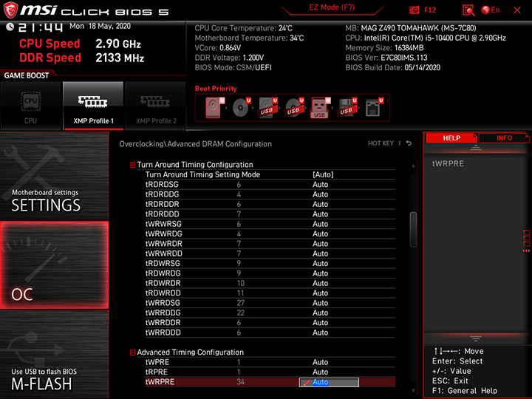This screenshot has width=532, height=399.
Task: Select the tRDWRDR Auto value
Action: pyautogui.click(x=320, y=283)
